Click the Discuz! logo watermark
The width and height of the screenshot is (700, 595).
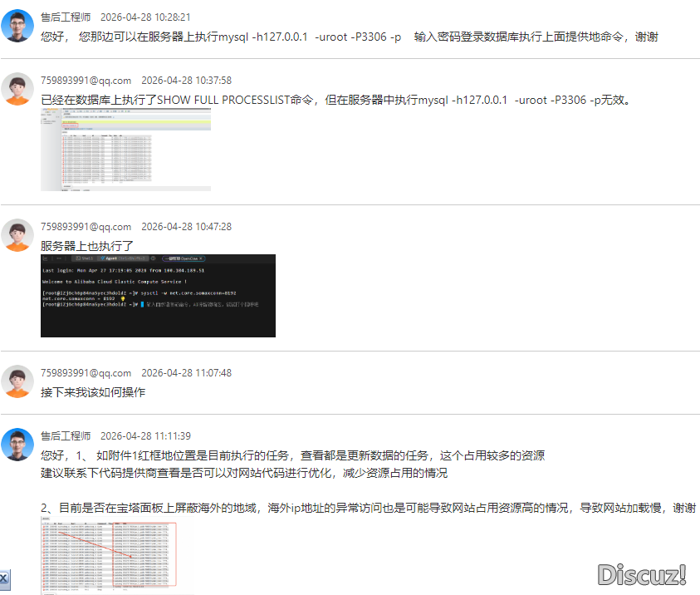[642, 574]
